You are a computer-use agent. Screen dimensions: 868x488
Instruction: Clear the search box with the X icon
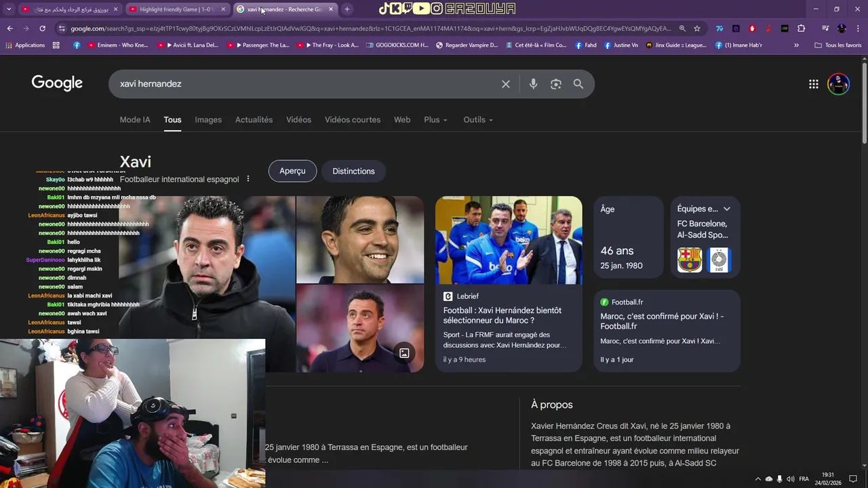(x=506, y=84)
